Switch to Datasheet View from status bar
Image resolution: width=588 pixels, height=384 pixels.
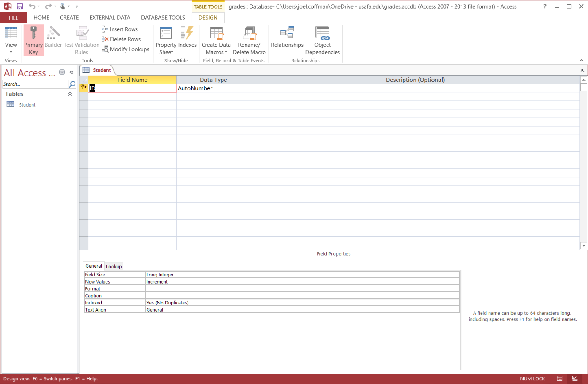560,378
